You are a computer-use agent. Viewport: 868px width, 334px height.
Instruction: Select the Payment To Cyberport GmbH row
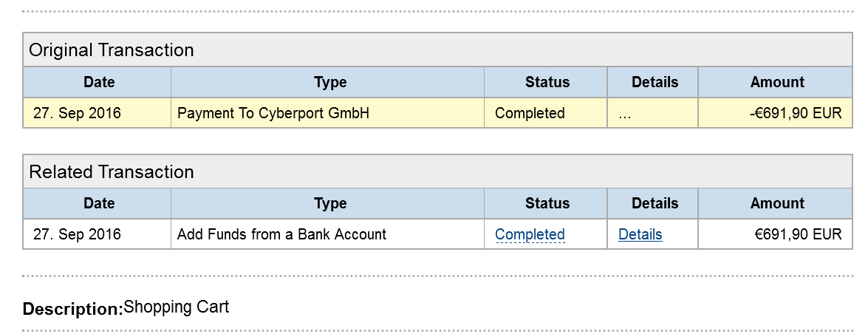coord(437,113)
